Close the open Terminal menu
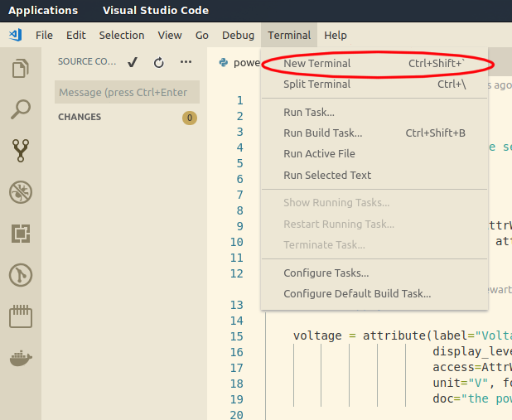 click(289, 35)
